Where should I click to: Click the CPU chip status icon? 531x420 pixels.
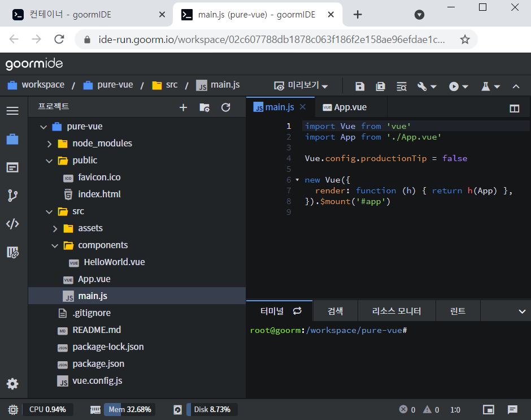13,410
